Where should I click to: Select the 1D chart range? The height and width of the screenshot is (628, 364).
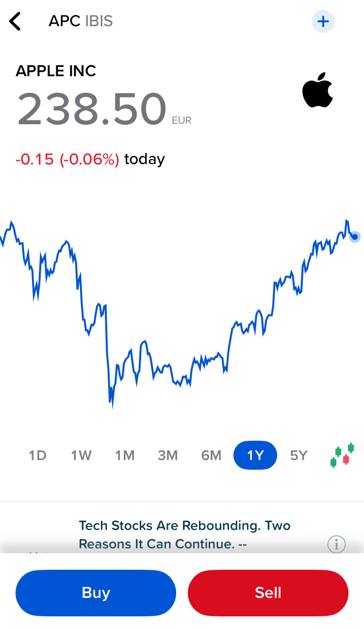pyautogui.click(x=37, y=456)
